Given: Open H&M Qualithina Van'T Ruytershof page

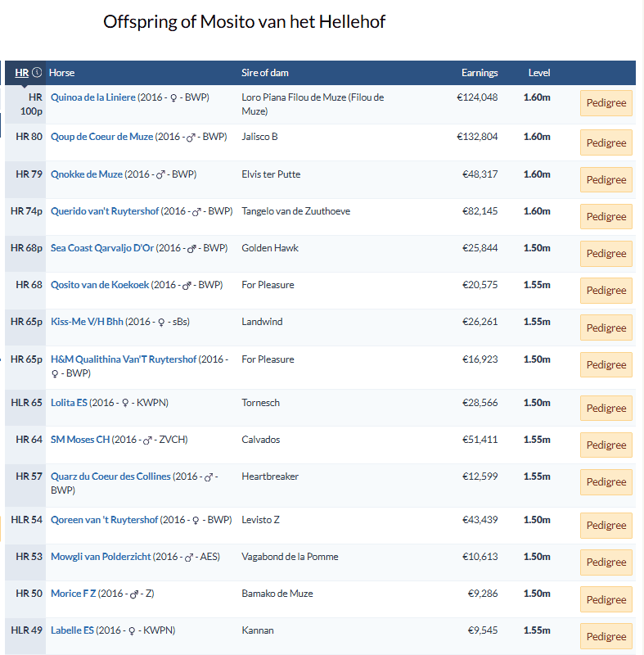Looking at the screenshot, I should [x=124, y=359].
